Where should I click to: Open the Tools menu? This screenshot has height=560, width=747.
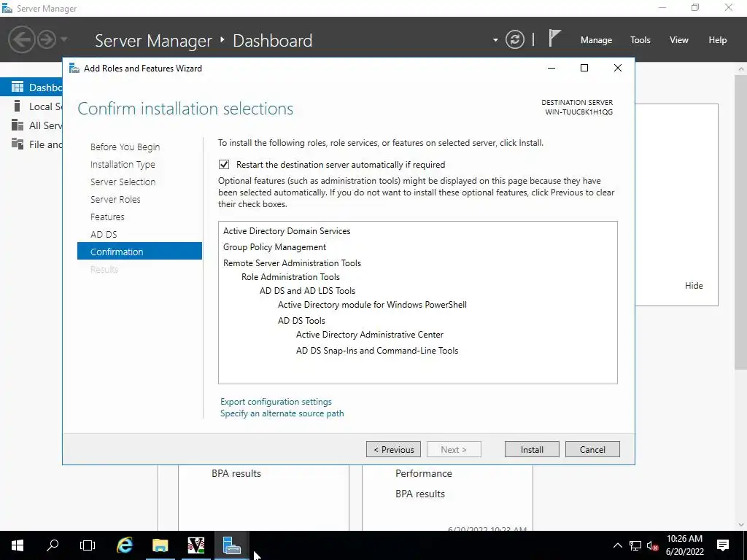(640, 40)
